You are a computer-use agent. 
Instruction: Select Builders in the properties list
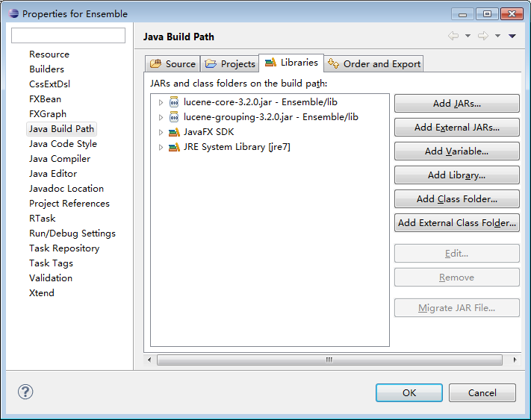point(46,69)
